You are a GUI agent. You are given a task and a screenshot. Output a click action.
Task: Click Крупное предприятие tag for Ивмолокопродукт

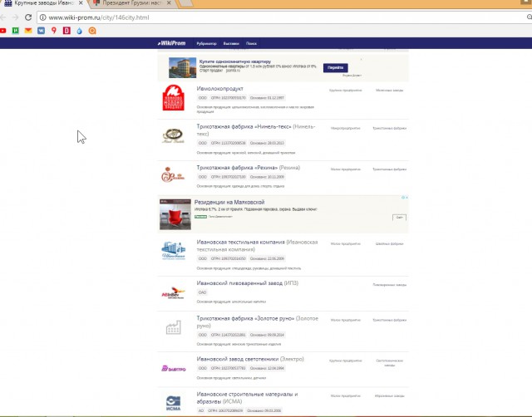[346, 91]
